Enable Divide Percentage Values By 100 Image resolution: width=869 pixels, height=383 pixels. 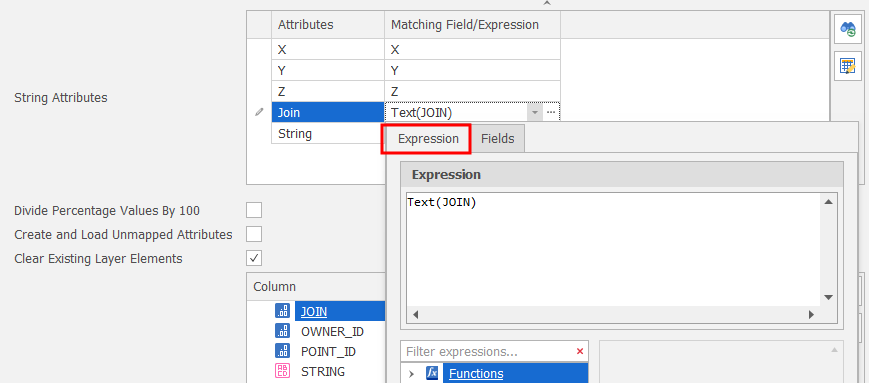click(254, 211)
